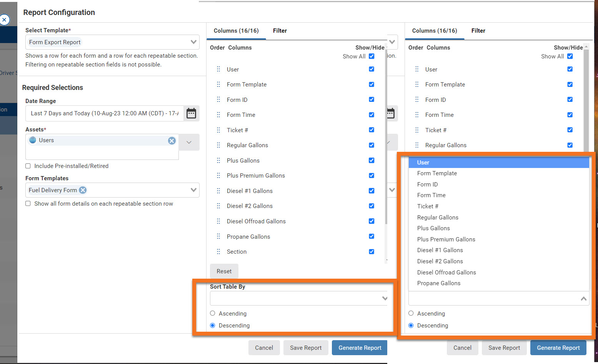Click Save Report in right panel
Image resolution: width=598 pixels, height=364 pixels.
(x=504, y=348)
